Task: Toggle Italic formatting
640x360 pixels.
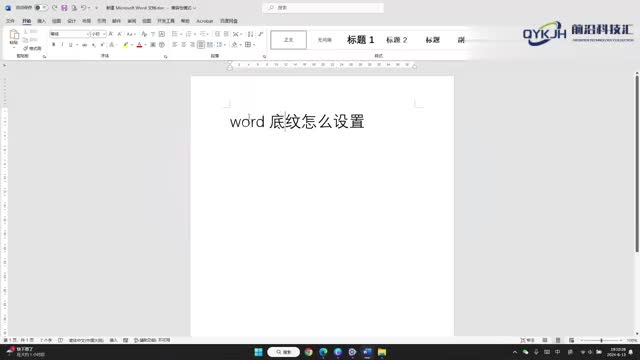Action: [62, 44]
